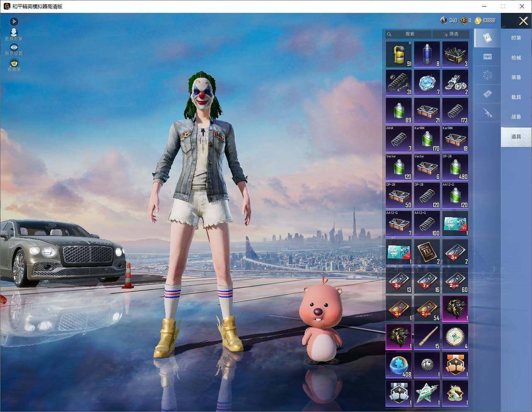532x412 pixels.
Task: Select the DP-28 material tray with count 50
Action: click(399, 196)
